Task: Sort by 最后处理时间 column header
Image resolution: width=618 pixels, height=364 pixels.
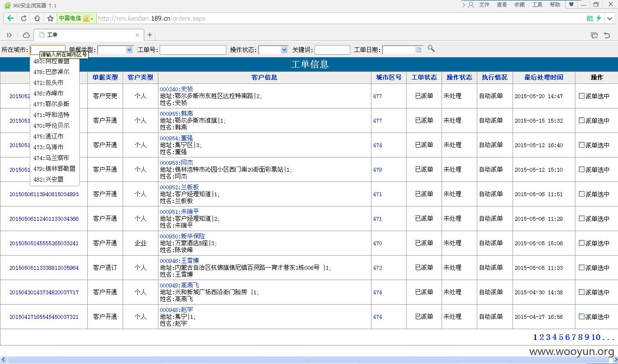Action: click(x=544, y=77)
